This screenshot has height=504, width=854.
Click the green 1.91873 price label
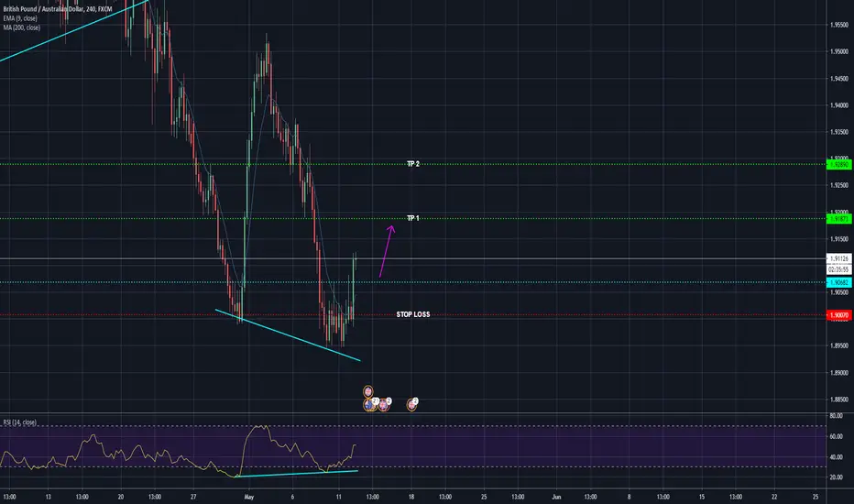838,219
